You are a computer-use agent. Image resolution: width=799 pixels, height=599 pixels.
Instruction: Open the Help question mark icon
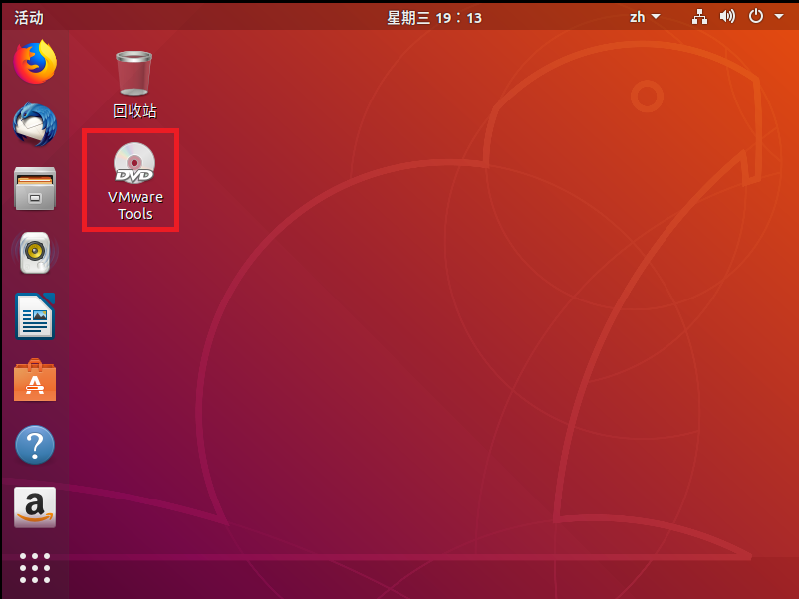35,445
